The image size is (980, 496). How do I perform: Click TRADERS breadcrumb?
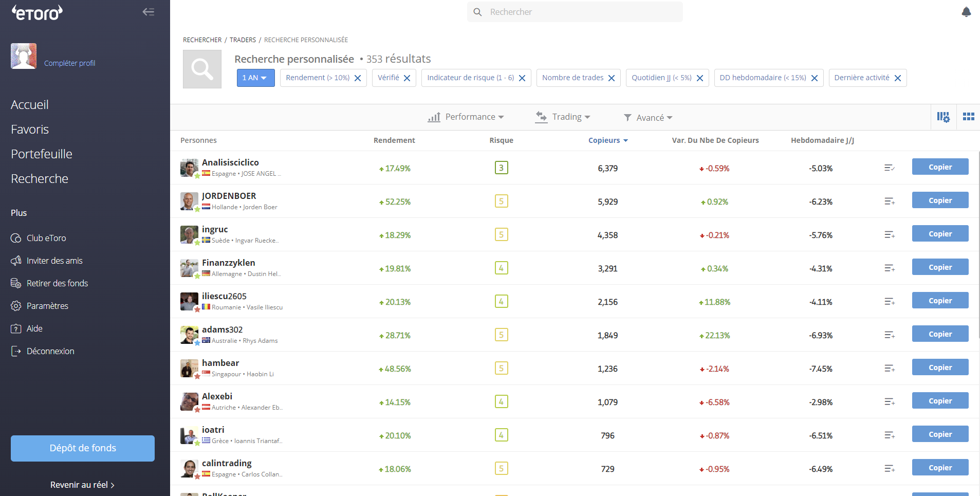tap(243, 40)
